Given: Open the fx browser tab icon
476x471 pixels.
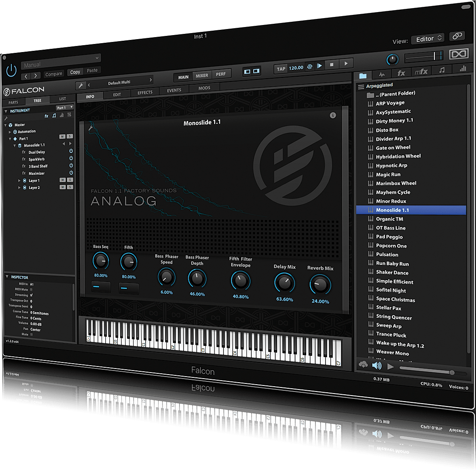Looking at the screenshot, I should [401, 73].
